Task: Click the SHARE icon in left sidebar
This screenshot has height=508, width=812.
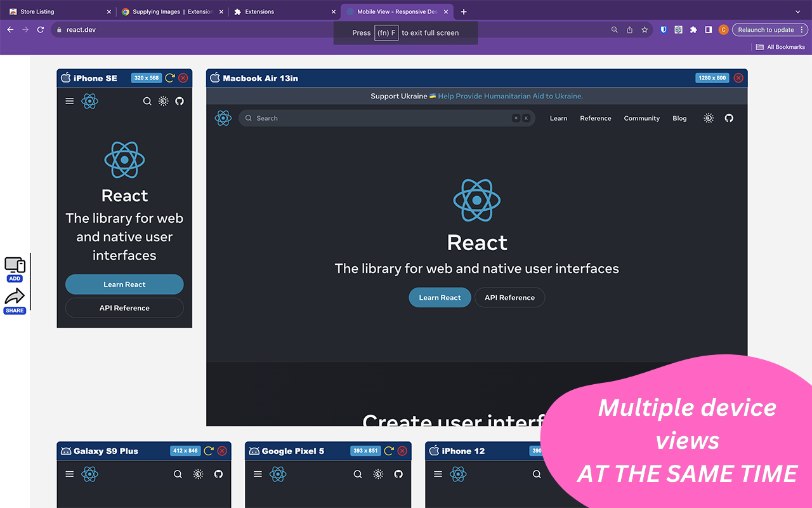Action: [15, 298]
